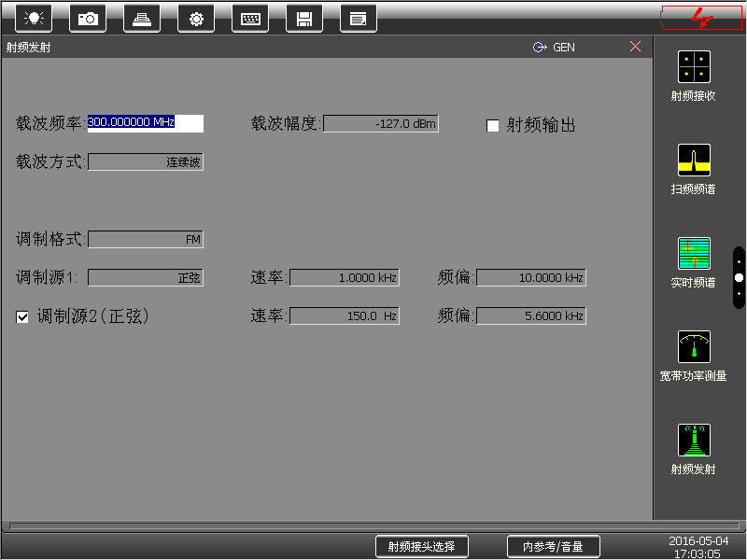Expand the 调制源1 正弦 selector
The height and width of the screenshot is (560, 747).
(146, 277)
